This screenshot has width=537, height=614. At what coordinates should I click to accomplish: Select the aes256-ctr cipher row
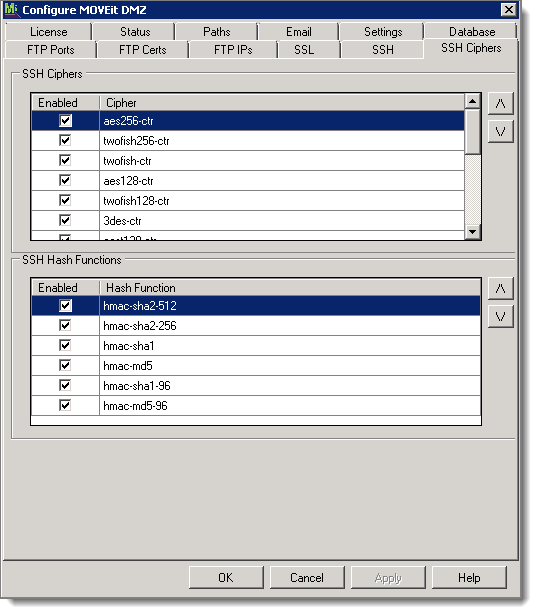point(248,121)
